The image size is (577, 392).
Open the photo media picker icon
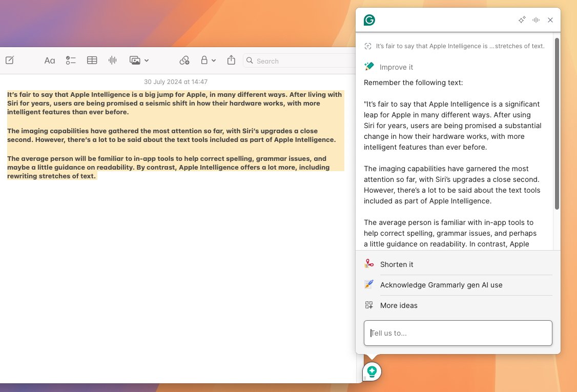[135, 60]
